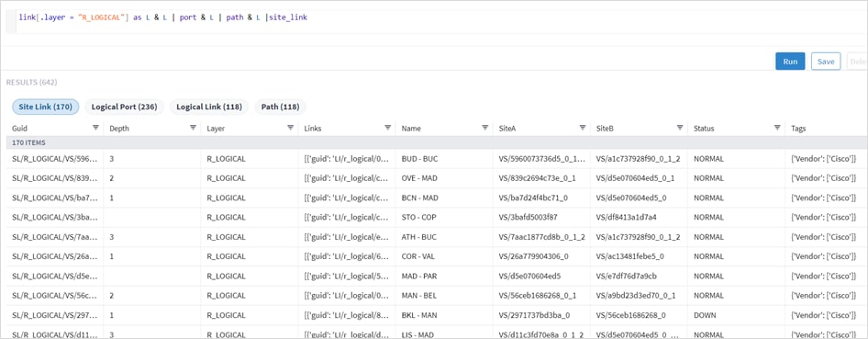Click SiteA value VS/5960073736d5_0_1

[542, 158]
